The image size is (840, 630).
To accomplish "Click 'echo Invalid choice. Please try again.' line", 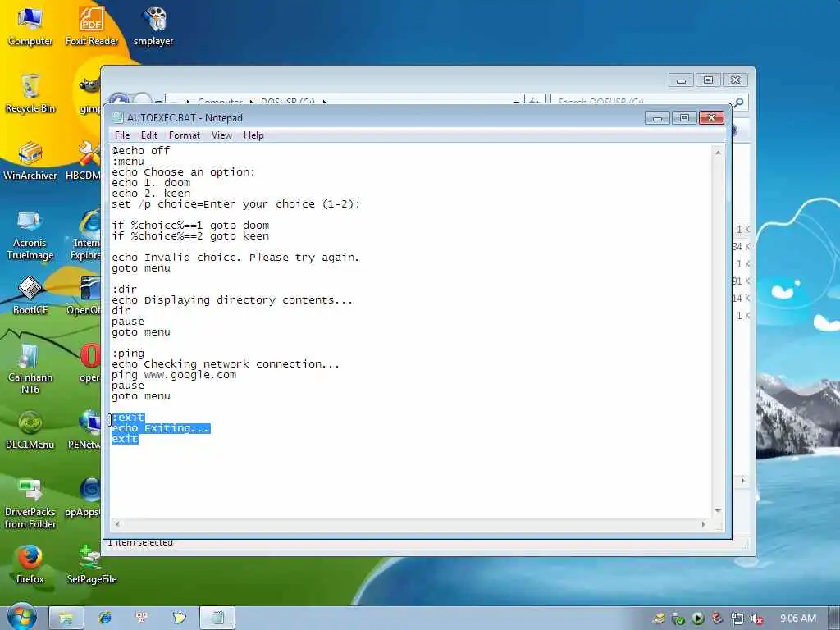I will pyautogui.click(x=235, y=258).
